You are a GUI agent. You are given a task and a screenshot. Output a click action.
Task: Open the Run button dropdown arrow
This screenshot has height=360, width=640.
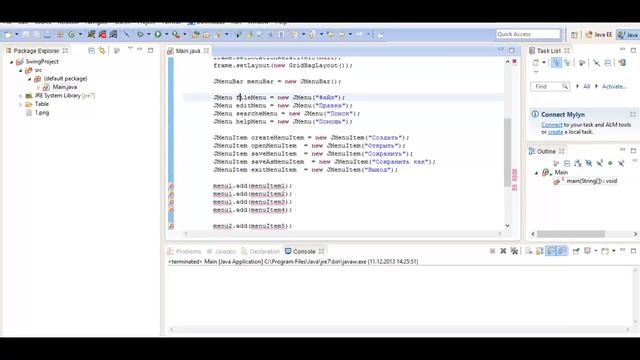pos(167,35)
